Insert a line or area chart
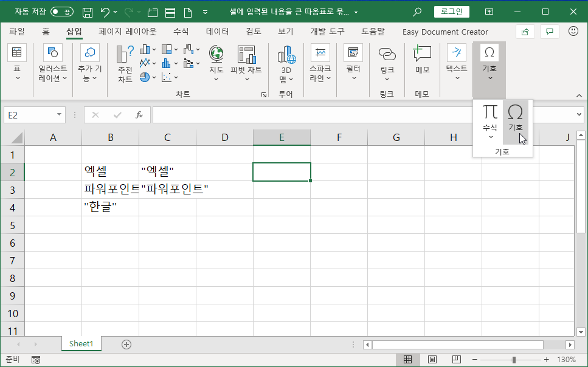 coord(148,63)
